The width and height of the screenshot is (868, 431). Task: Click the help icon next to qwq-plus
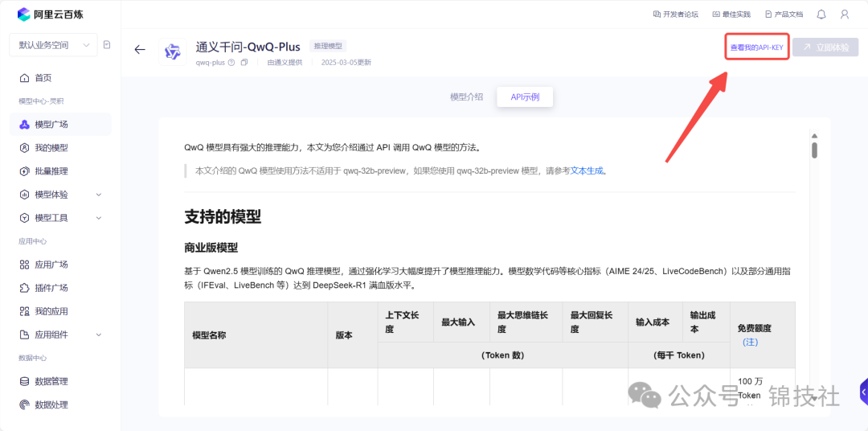[231, 63]
